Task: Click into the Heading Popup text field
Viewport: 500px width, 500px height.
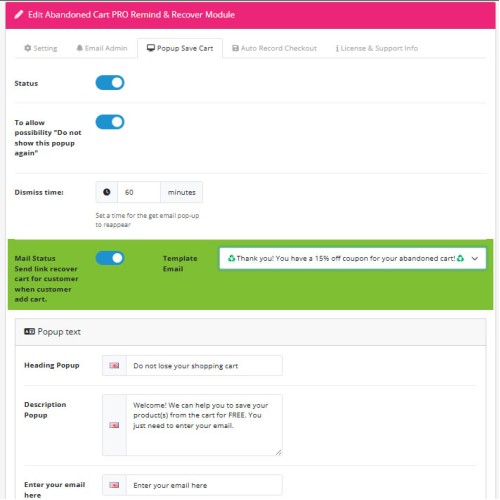Action: [204, 366]
